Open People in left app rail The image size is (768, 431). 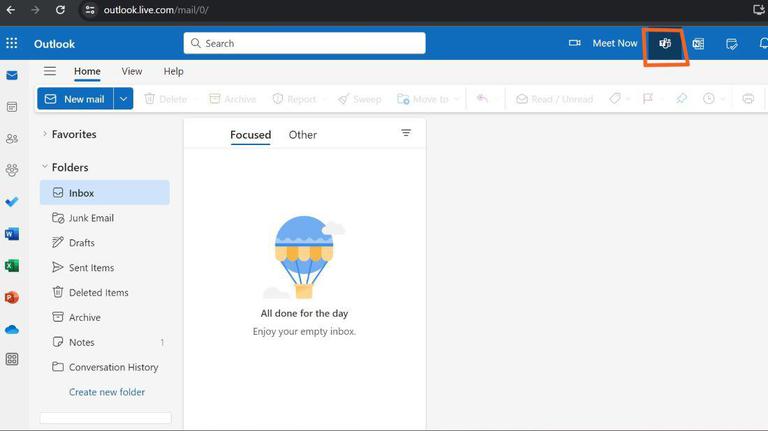tap(12, 139)
